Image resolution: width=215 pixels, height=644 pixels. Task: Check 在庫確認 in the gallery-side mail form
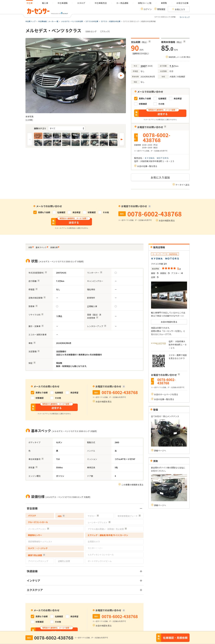coord(155,98)
